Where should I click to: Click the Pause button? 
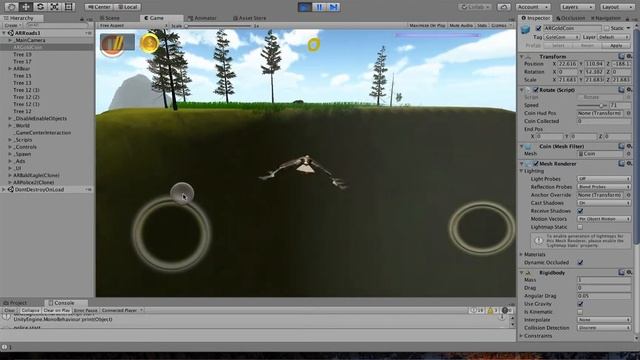pos(319,7)
